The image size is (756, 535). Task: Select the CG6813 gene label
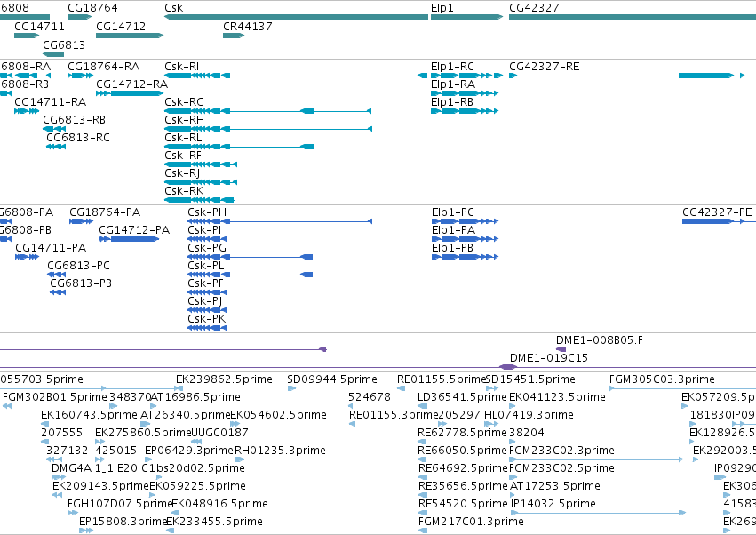point(64,44)
